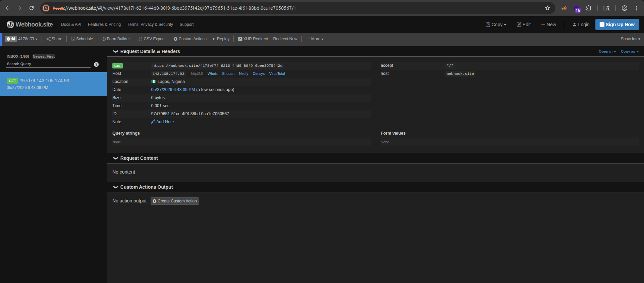The width and height of the screenshot is (644, 283).
Task: Click the Search Query input field
Action: point(49,64)
